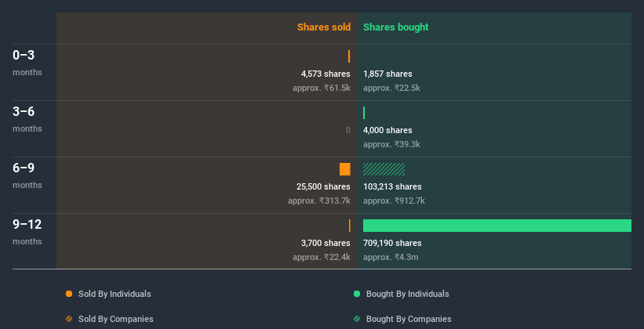Click '1,857 shares' bought value

tap(387, 74)
